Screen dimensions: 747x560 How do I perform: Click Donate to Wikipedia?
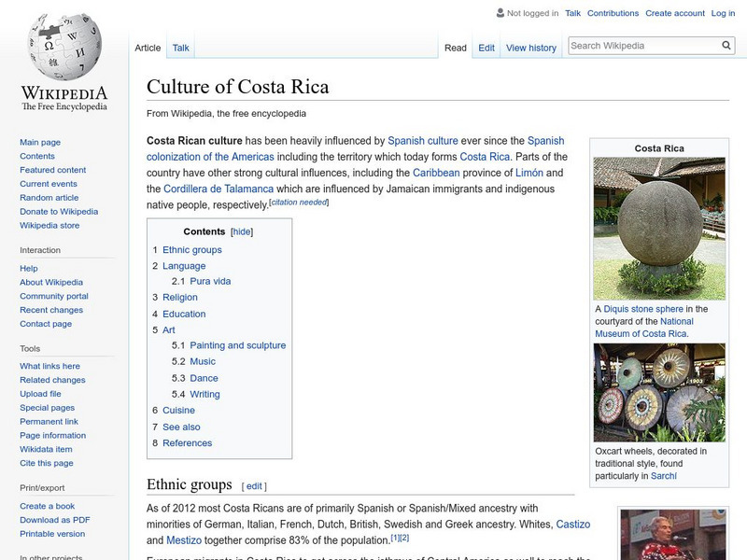pyautogui.click(x=59, y=212)
